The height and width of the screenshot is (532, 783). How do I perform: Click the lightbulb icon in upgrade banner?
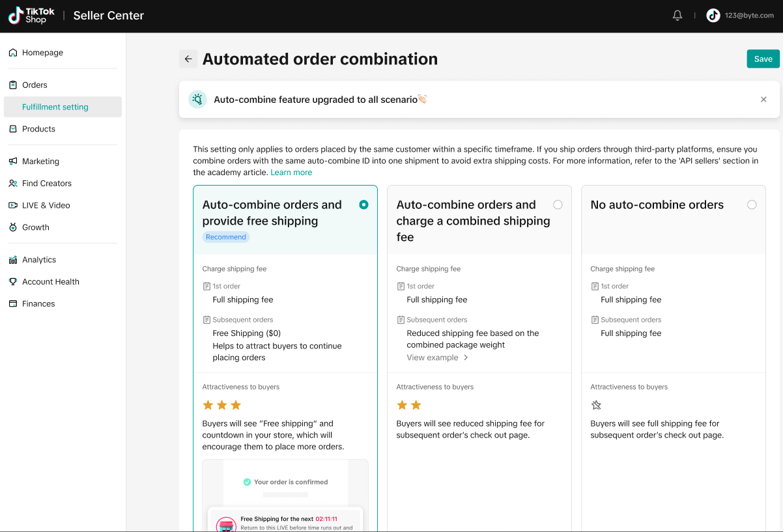197,100
